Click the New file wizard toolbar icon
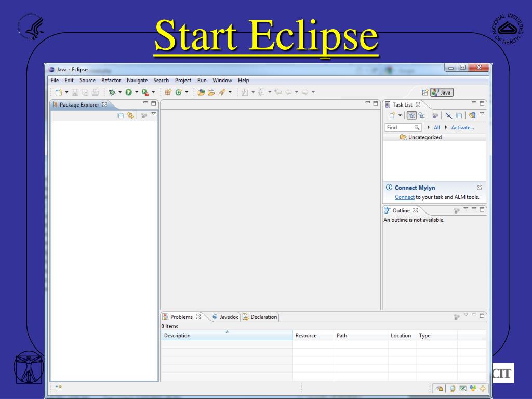 tap(59, 92)
